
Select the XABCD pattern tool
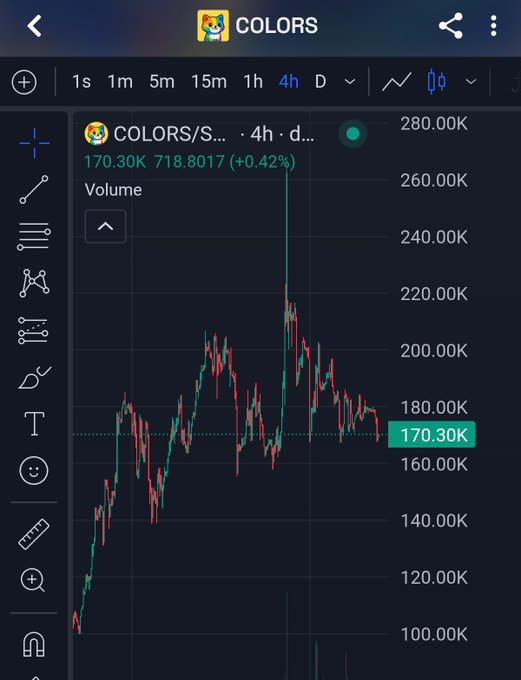point(34,283)
